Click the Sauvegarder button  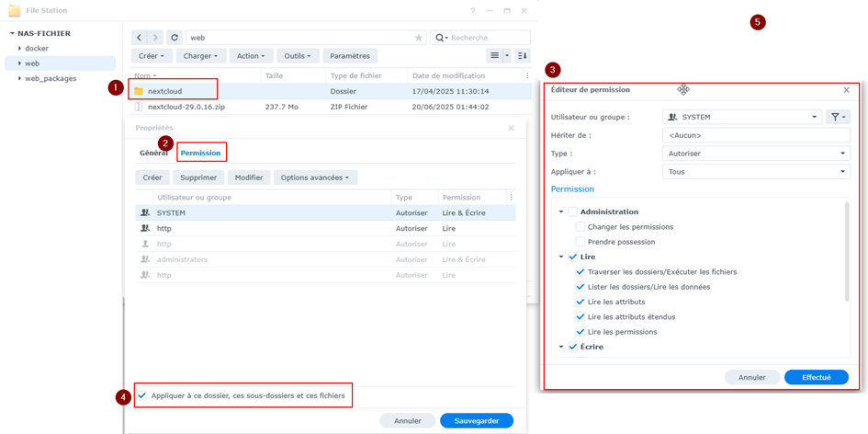pos(476,420)
